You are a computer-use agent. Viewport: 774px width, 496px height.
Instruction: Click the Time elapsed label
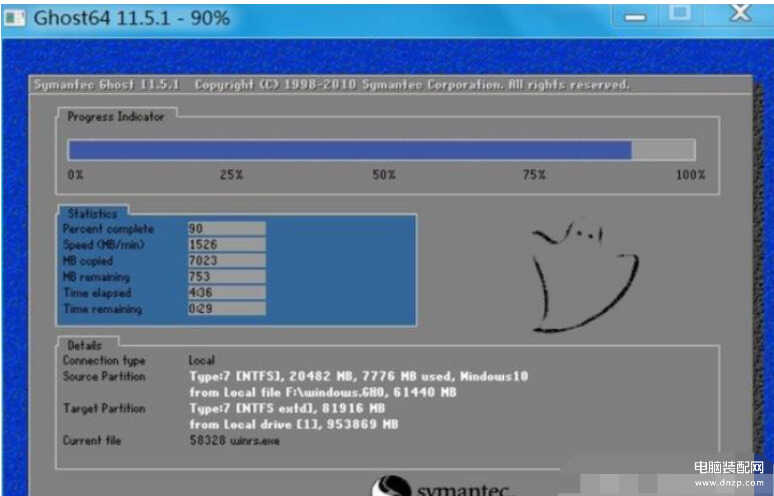[97, 293]
